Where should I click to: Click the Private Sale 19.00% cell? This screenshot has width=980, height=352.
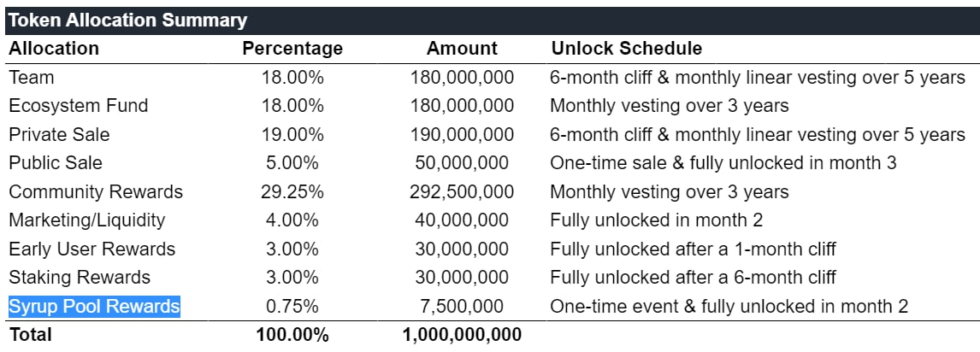[x=292, y=134]
